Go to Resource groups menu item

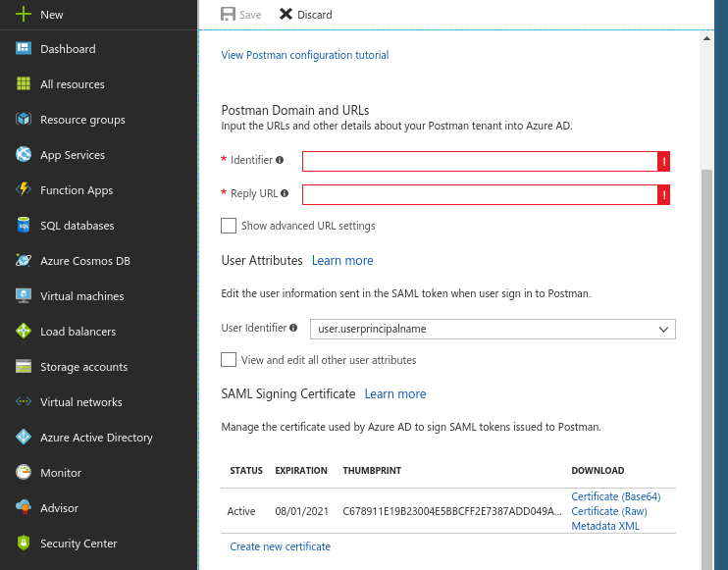[x=82, y=120]
